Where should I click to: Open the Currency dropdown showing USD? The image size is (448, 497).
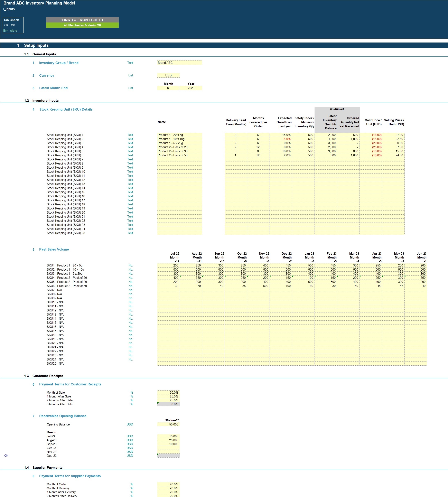168,75
